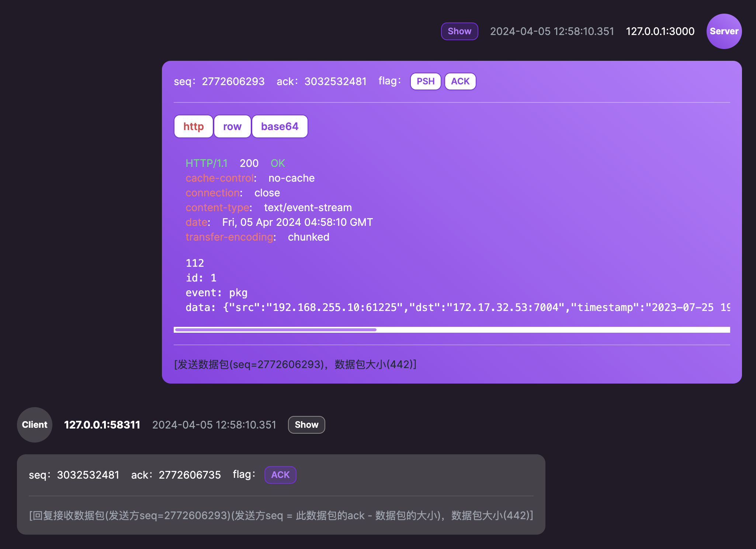This screenshot has width=756, height=549.
Task: Switch to the row tab
Action: pyautogui.click(x=232, y=126)
